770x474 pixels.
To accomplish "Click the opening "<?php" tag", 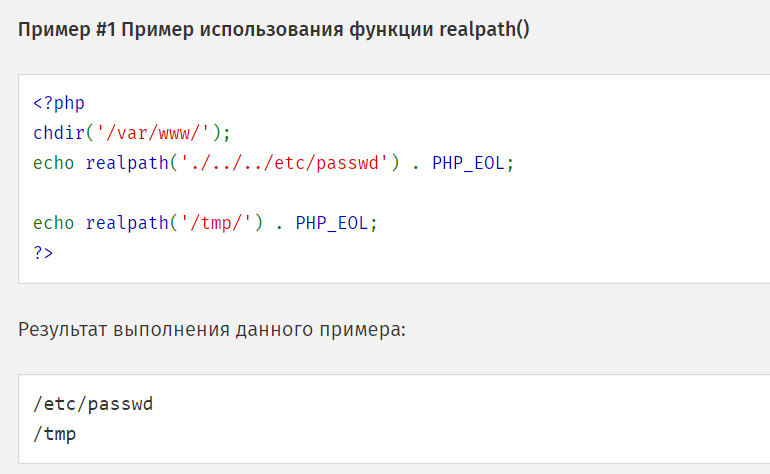I will (59, 103).
